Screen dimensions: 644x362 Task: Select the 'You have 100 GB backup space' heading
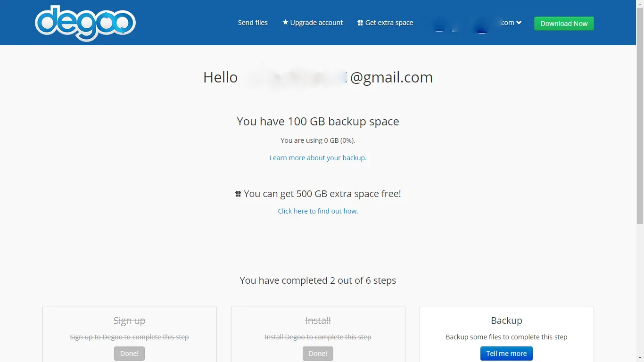[x=318, y=122]
